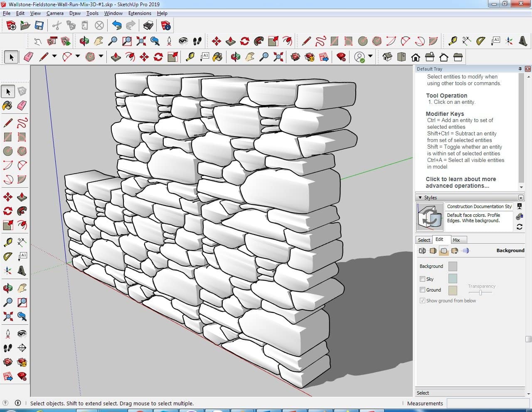The image size is (532, 412).
Task: Click the Measurements input box
Action: pyautogui.click(x=486, y=403)
